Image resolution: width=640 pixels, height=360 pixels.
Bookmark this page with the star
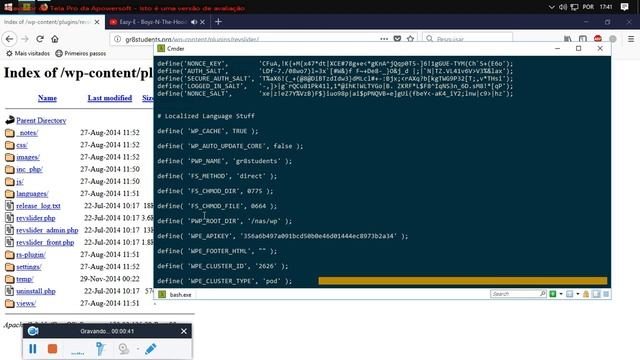[410, 39]
